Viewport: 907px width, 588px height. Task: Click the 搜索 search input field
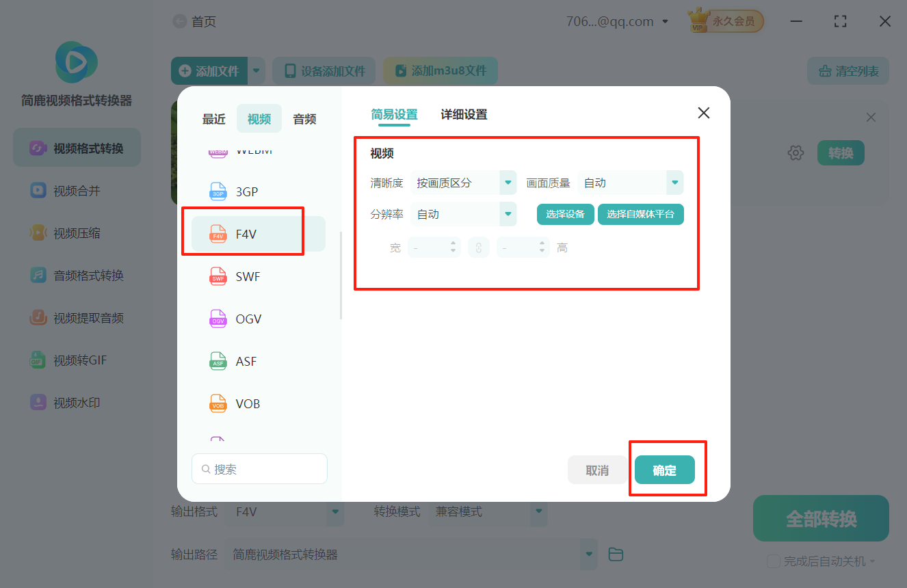259,468
